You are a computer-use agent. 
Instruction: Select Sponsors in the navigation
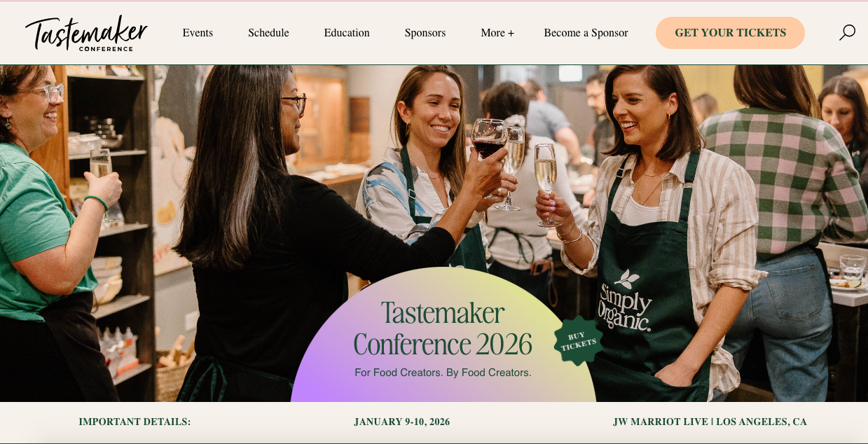tap(425, 33)
